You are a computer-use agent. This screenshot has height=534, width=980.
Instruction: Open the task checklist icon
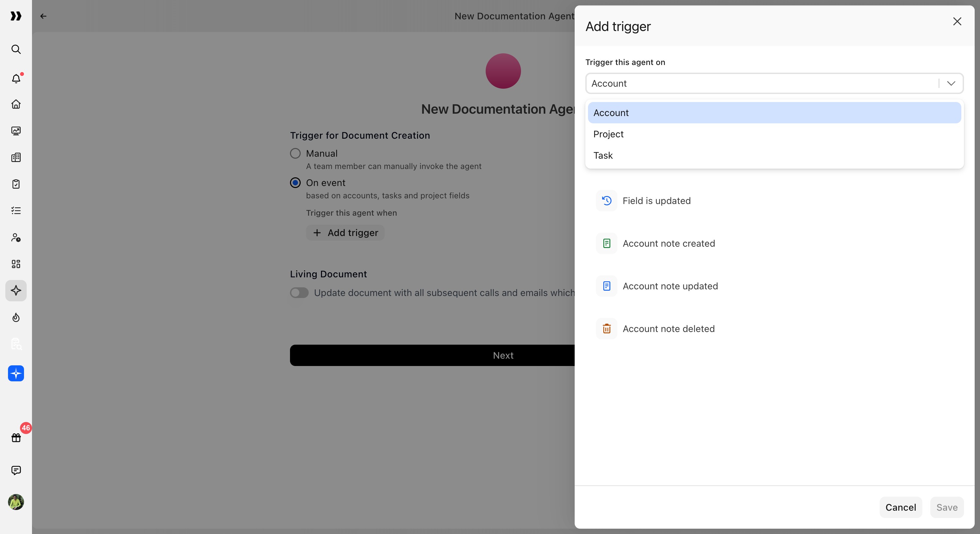coord(16,211)
